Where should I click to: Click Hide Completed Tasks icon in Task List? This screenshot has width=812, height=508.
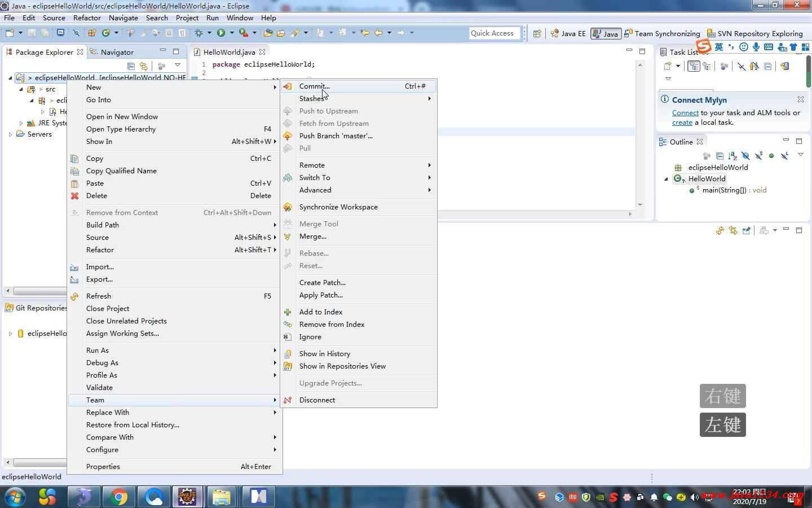click(x=742, y=66)
